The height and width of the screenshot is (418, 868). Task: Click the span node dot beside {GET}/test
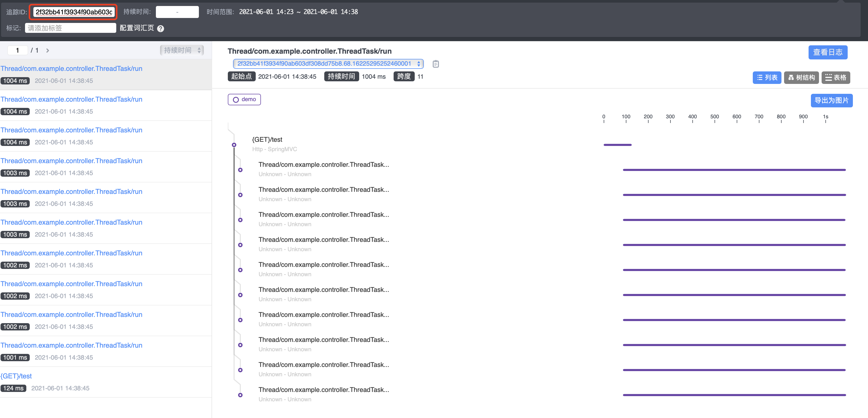234,145
